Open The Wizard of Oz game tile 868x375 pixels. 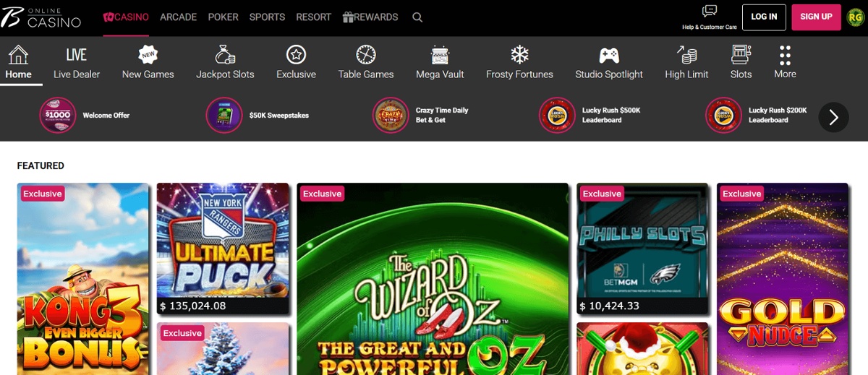point(433,279)
